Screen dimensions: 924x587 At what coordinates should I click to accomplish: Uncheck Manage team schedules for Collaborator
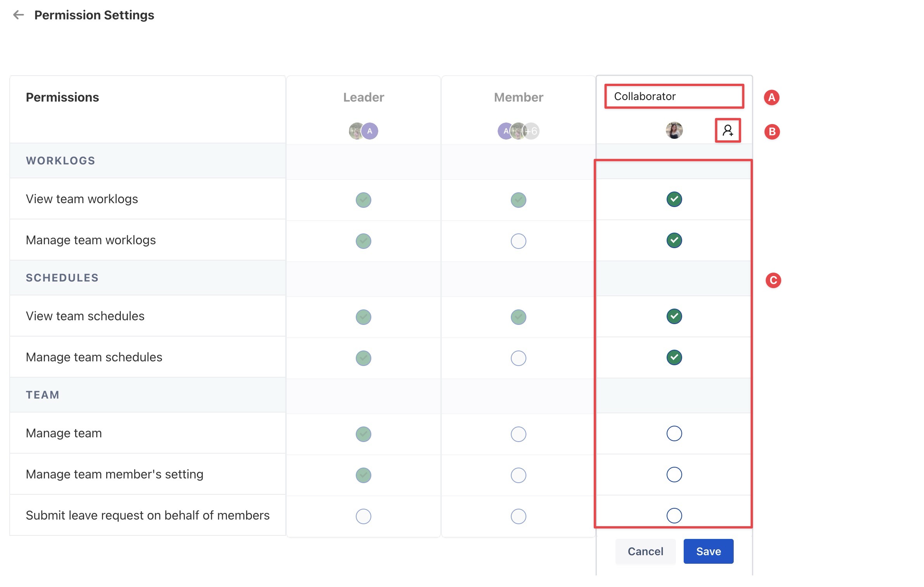pos(674,357)
